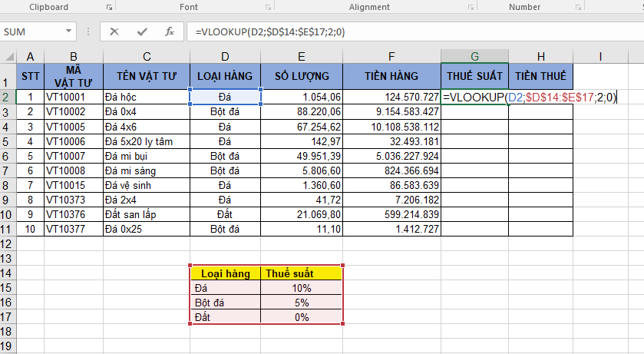Confirm the formula with the Enter checkmark
644x354 pixels.
pyautogui.click(x=141, y=32)
